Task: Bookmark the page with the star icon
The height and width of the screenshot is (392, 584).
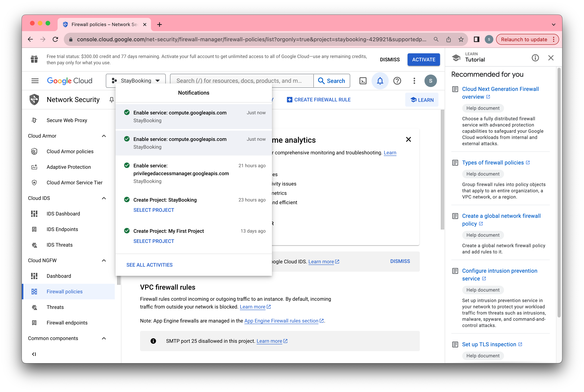Action: pos(461,40)
